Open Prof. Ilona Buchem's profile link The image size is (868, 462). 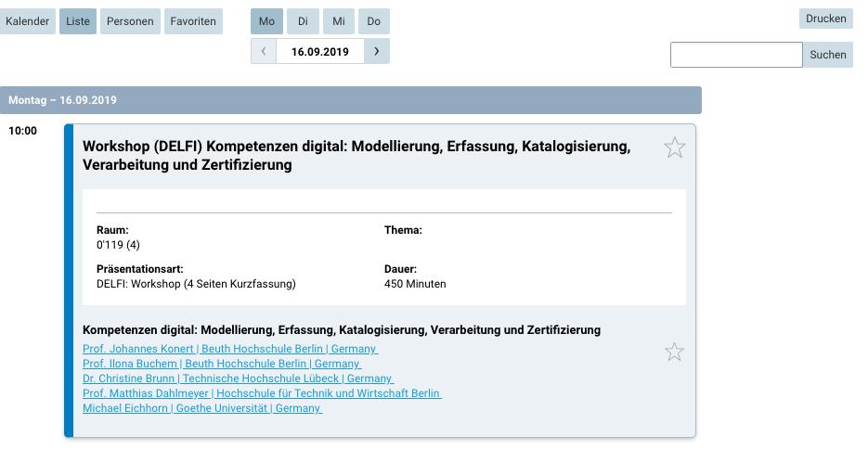click(x=222, y=364)
